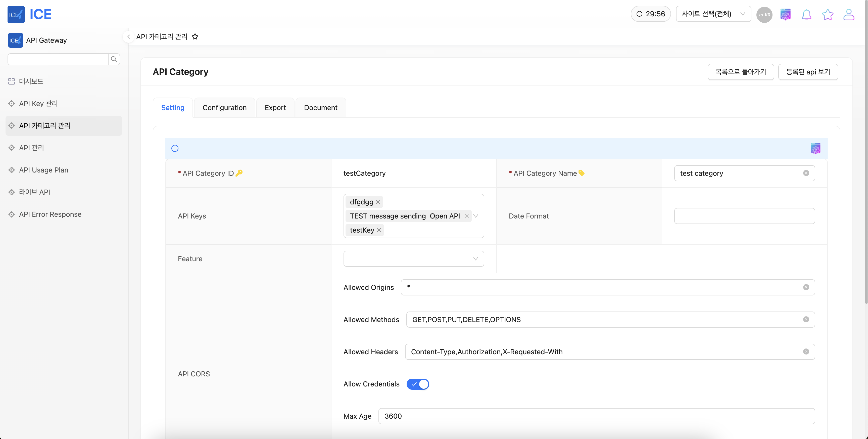Click the API Usage Plan sidebar icon
The height and width of the screenshot is (439, 868).
[x=12, y=170]
